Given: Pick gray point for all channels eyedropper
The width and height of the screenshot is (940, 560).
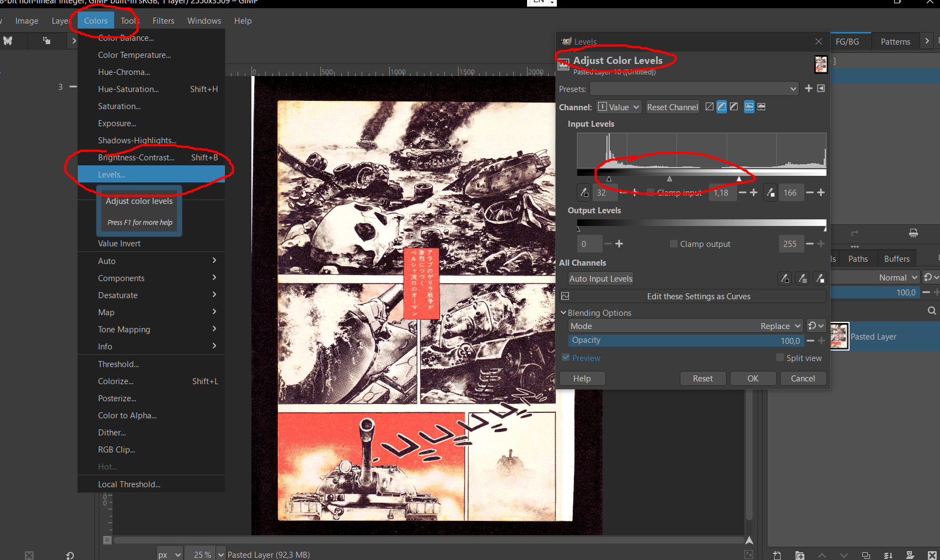Looking at the screenshot, I should [x=803, y=279].
